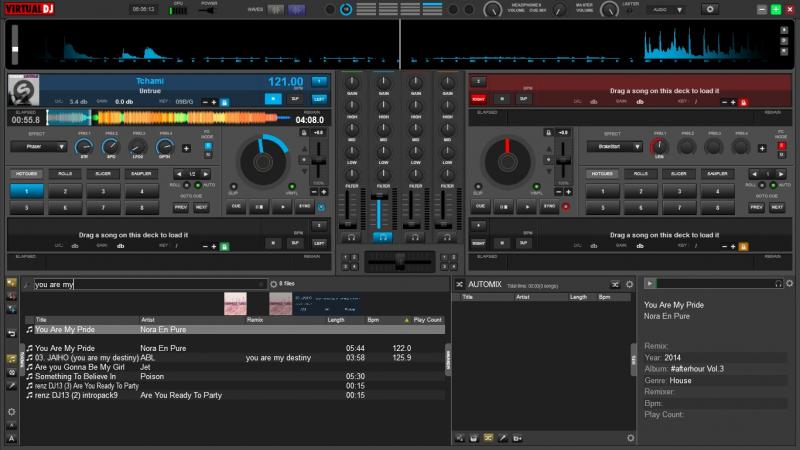Click the yellow Automix list icon

coord(488,438)
